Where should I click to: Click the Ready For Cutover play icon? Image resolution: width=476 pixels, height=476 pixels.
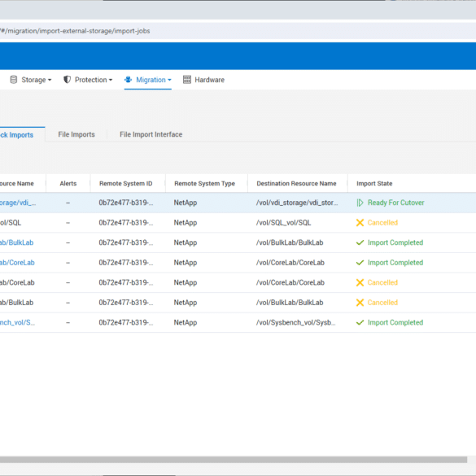[x=360, y=203]
